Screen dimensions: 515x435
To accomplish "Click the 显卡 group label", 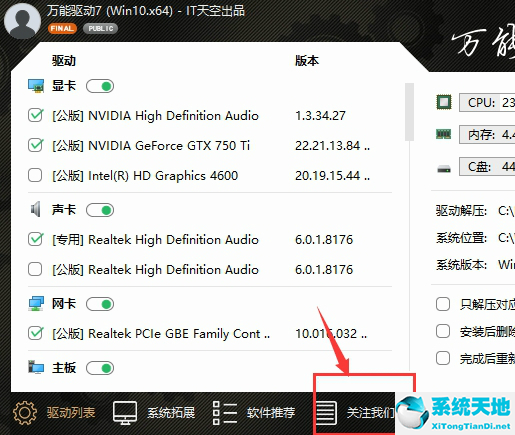I will [x=64, y=86].
